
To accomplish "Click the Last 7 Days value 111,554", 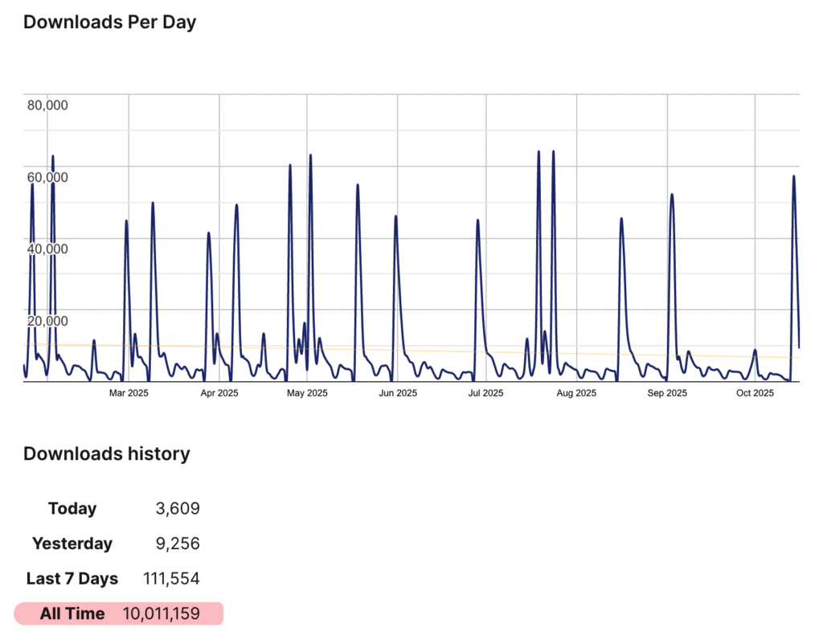I will [170, 579].
